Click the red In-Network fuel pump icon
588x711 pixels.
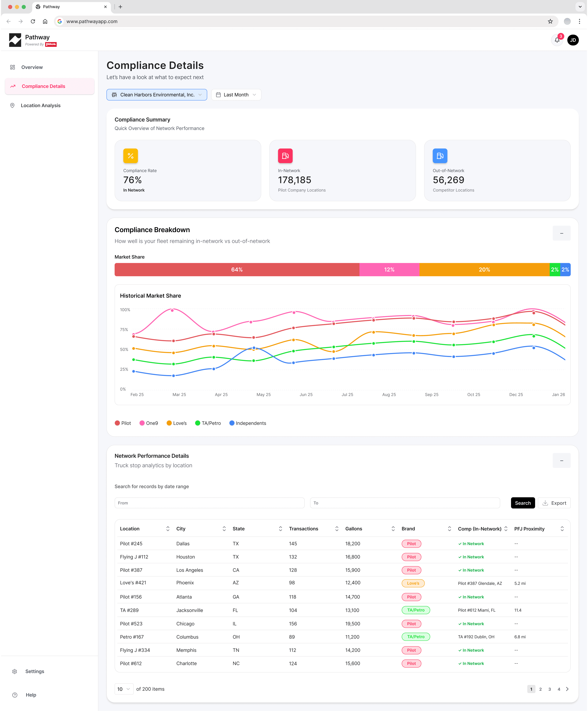285,156
